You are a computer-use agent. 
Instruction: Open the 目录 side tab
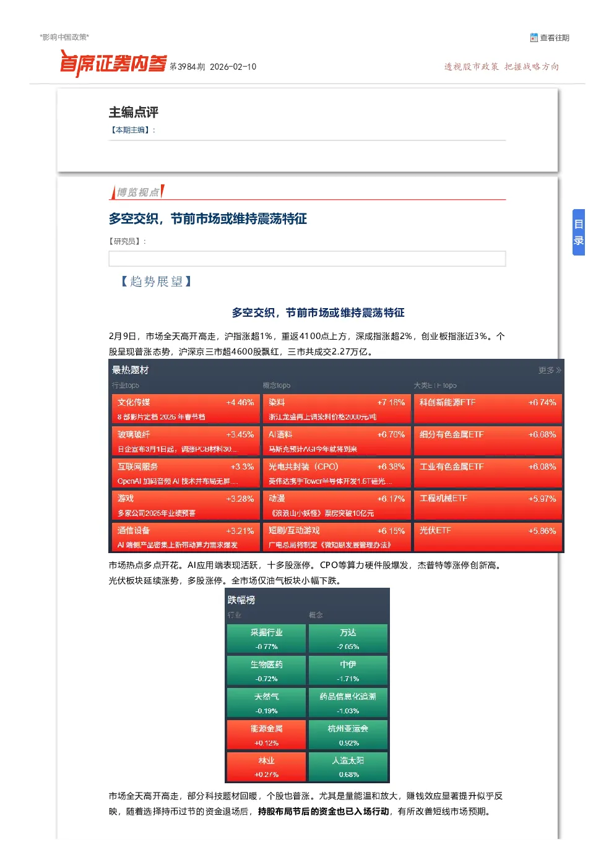pos(579,233)
